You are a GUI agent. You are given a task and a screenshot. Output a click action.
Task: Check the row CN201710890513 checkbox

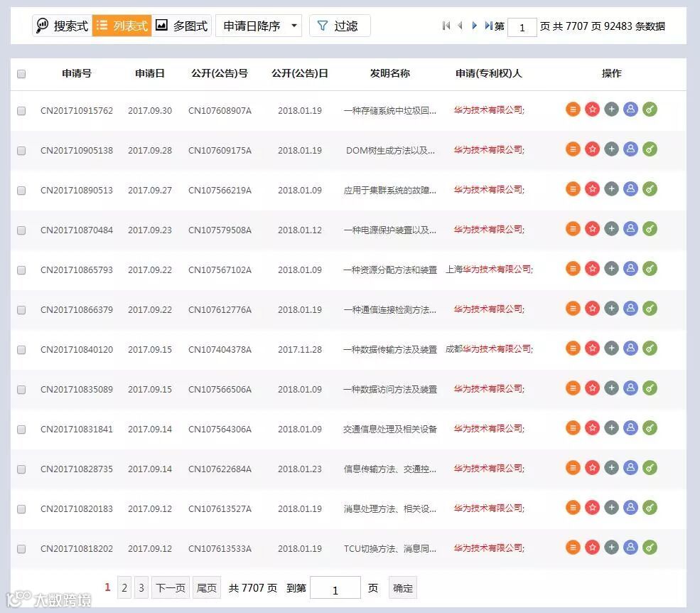point(21,191)
